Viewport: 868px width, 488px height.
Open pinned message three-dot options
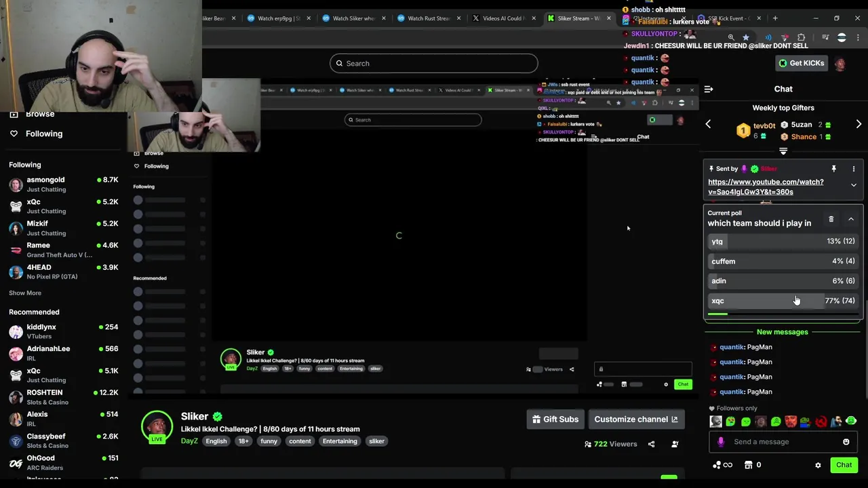coord(854,169)
